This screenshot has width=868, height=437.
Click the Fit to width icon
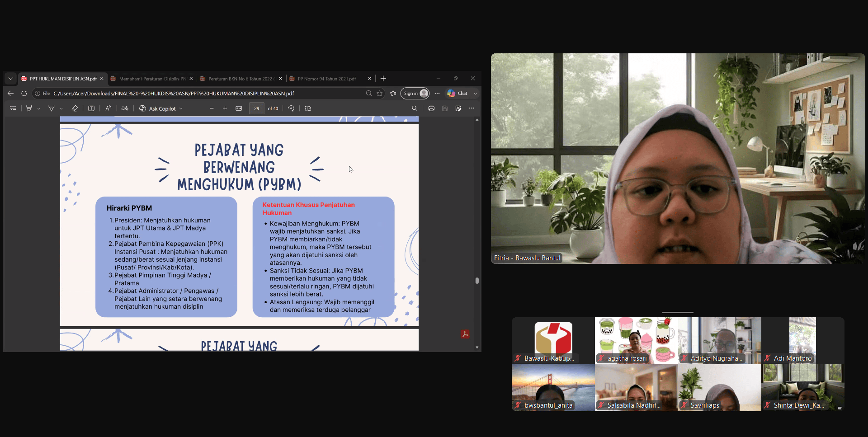click(x=239, y=108)
